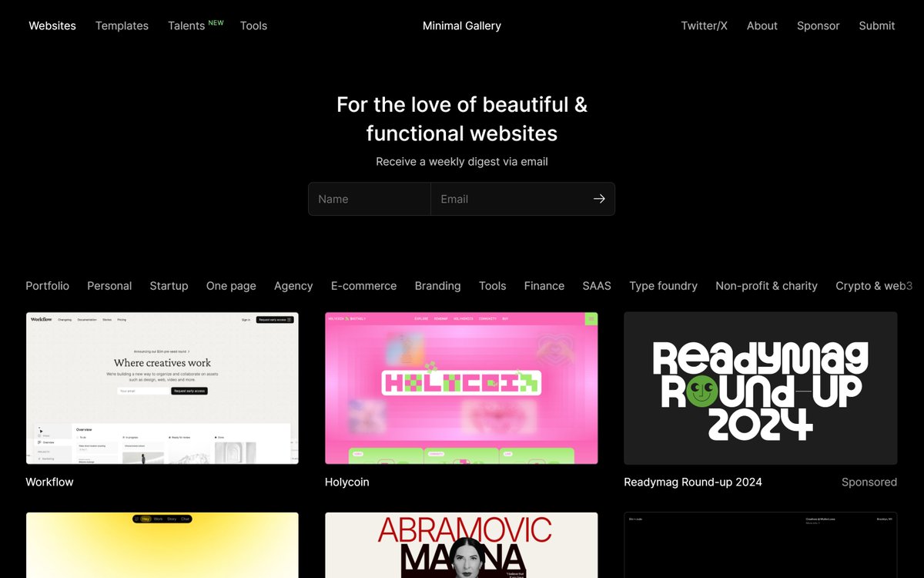Submit the newsletter form arrow
924x578 pixels.
599,199
